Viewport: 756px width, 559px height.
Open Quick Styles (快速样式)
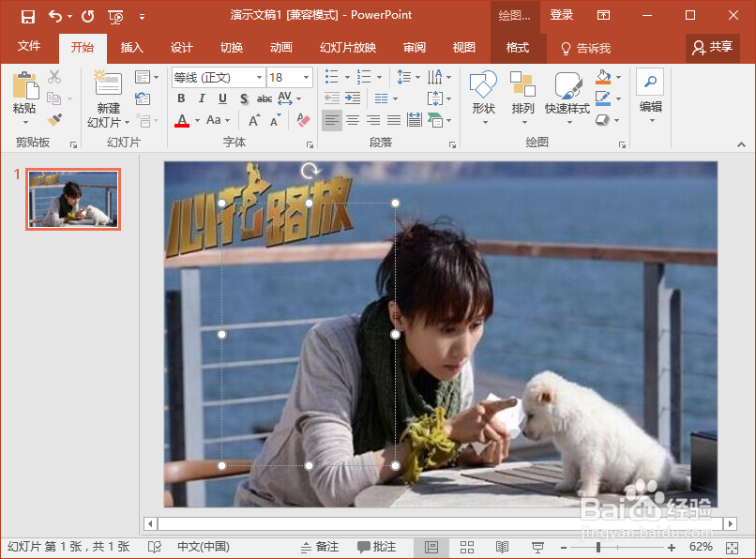pos(567,98)
